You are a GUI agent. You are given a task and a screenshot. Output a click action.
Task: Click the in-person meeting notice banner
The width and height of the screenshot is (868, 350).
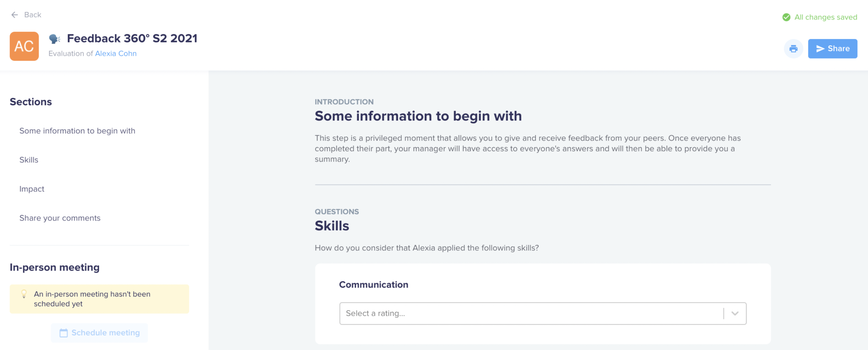(99, 299)
